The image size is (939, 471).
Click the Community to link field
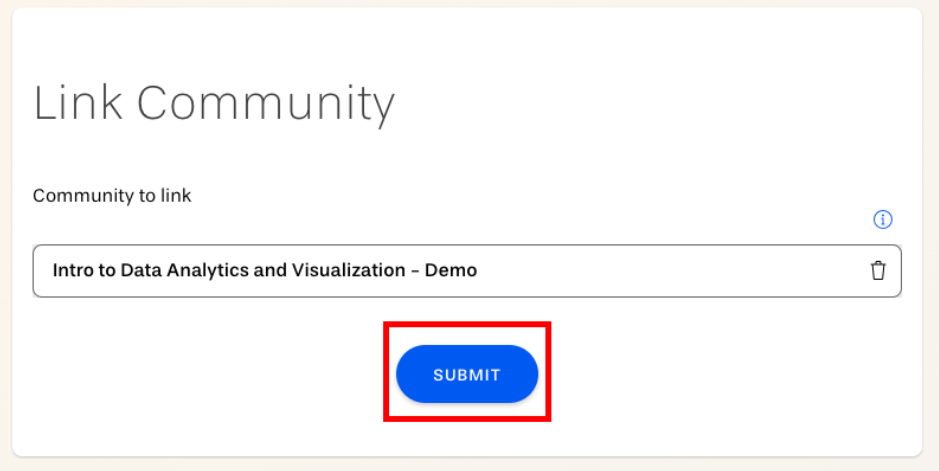(467, 271)
